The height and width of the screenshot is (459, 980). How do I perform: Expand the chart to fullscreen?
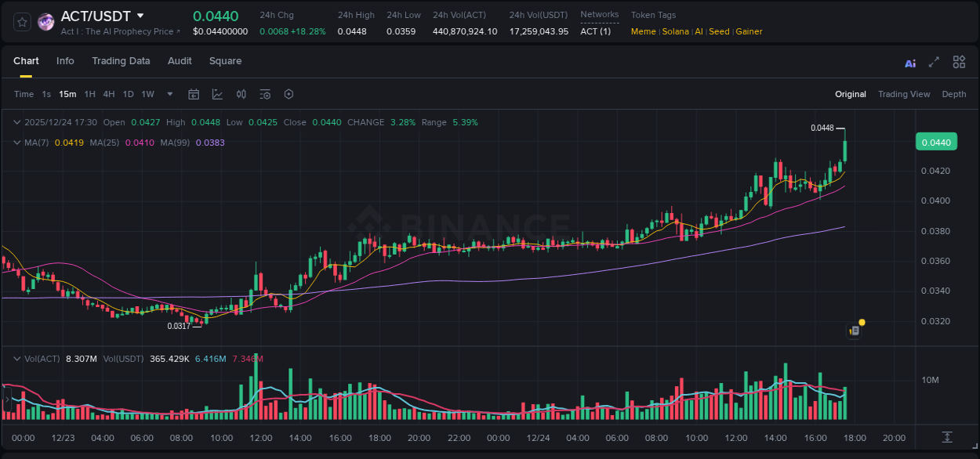coord(934,62)
